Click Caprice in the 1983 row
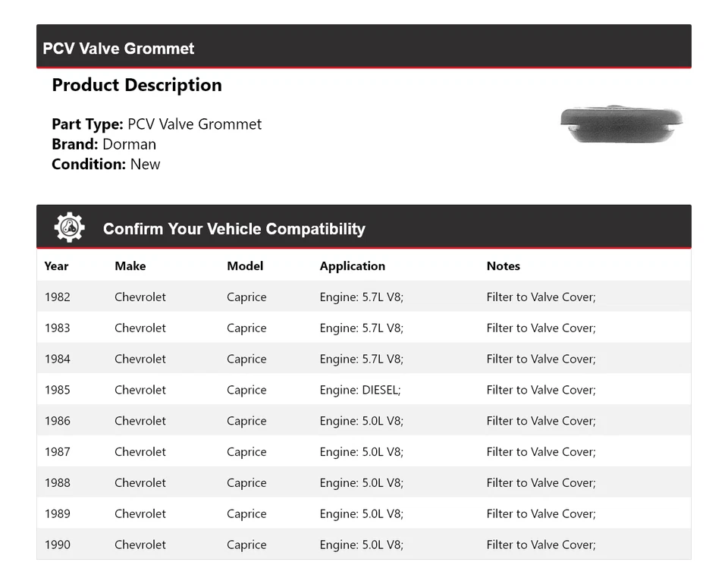Viewport: 728px width, 584px height. [246, 328]
